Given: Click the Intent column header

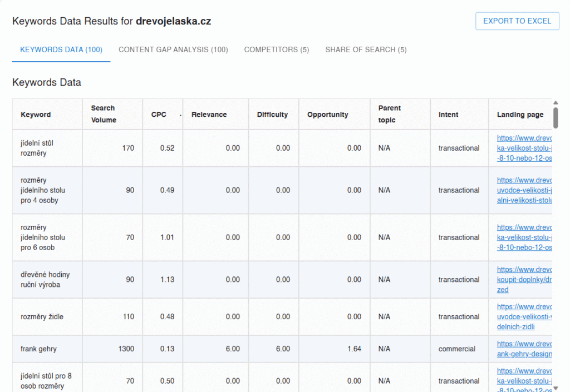Looking at the screenshot, I should pos(448,115).
